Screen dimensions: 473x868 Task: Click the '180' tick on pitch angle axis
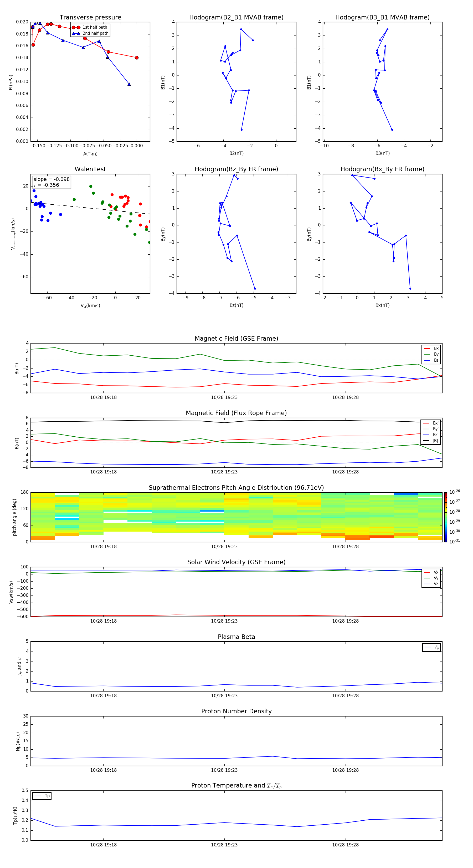click(x=25, y=492)
